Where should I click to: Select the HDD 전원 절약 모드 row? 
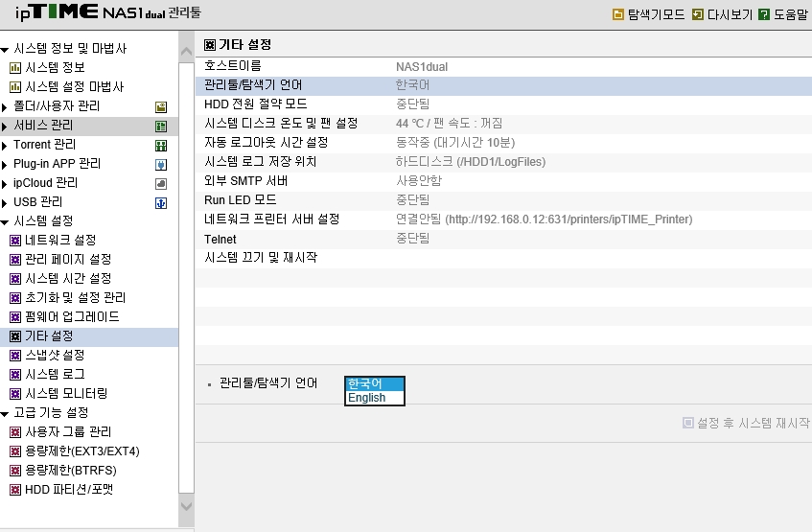coord(503,105)
